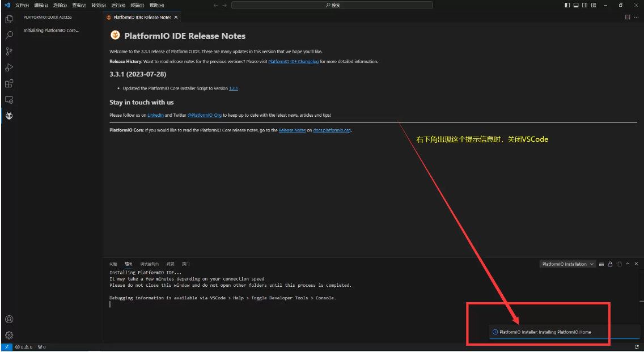Follow the LinkedIn link
644x352 pixels.
tap(156, 115)
